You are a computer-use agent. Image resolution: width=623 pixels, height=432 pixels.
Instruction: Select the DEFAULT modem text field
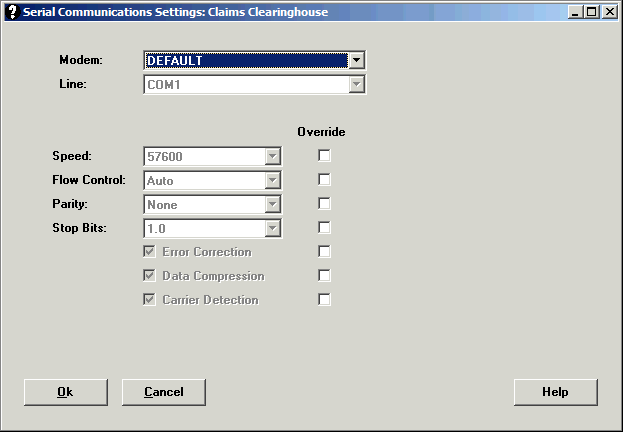245,60
